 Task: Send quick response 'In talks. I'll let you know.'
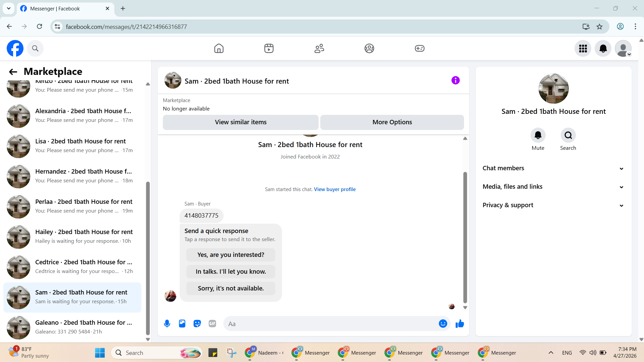click(231, 272)
